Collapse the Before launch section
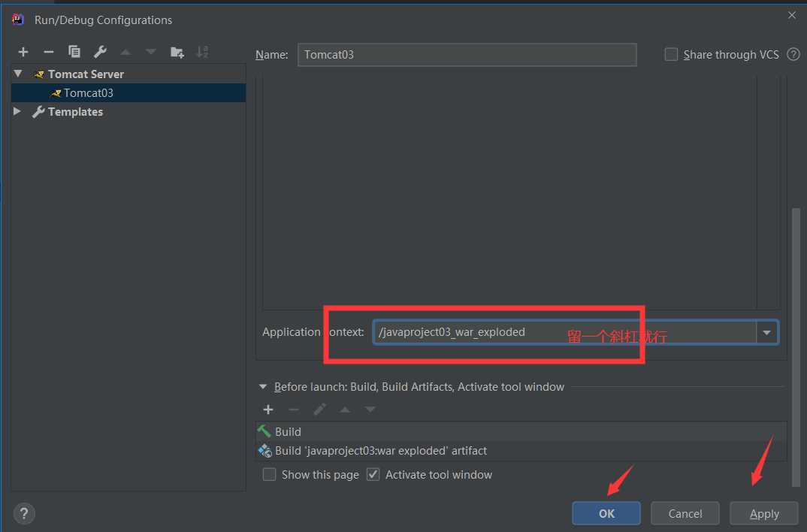The width and height of the screenshot is (807, 532). pos(263,386)
